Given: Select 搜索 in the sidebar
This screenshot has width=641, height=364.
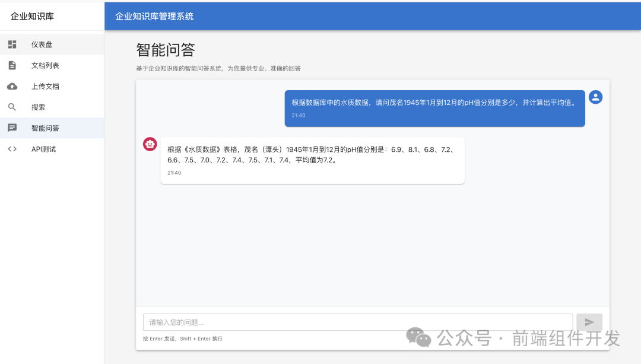Looking at the screenshot, I should [52, 107].
